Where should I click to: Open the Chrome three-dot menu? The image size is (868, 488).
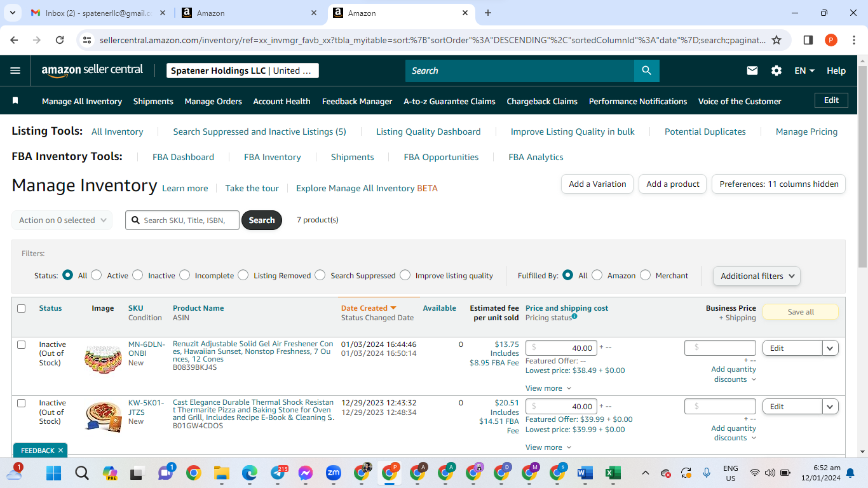click(853, 40)
